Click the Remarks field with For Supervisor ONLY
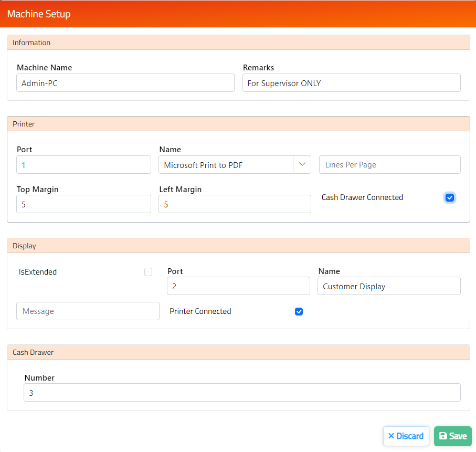The width and height of the screenshot is (476, 452). point(351,82)
